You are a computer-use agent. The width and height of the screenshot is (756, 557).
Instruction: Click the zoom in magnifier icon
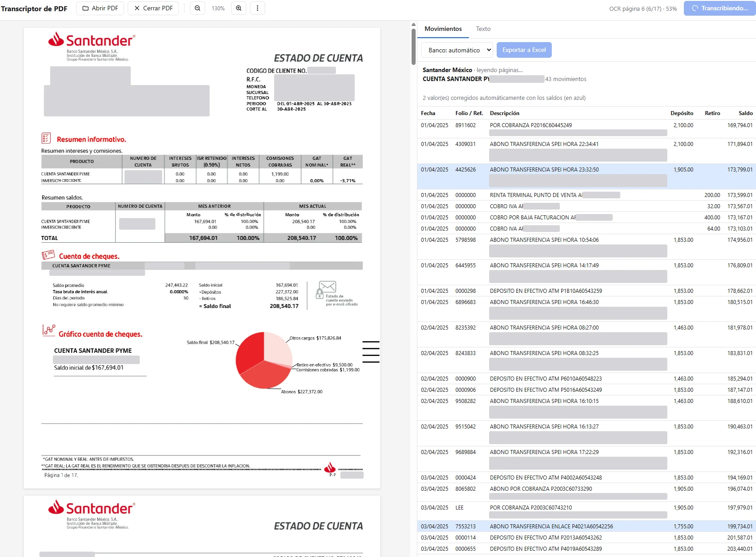point(239,8)
